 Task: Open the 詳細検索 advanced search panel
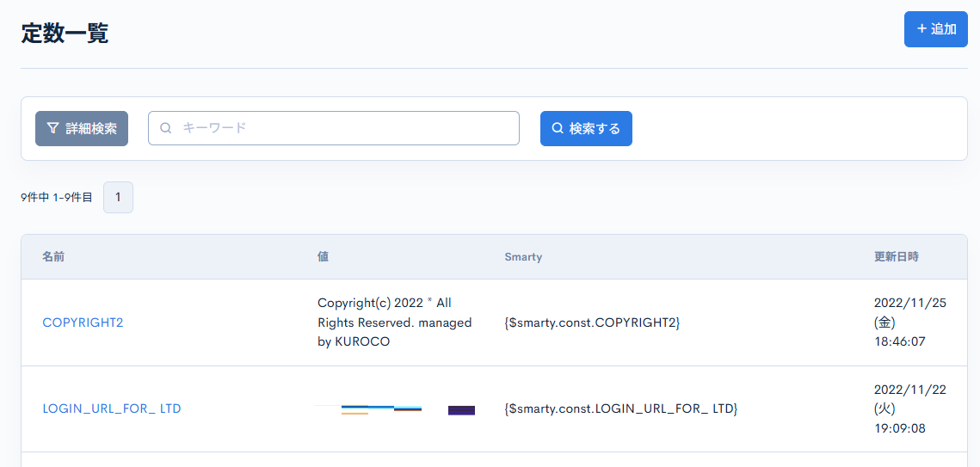[82, 128]
